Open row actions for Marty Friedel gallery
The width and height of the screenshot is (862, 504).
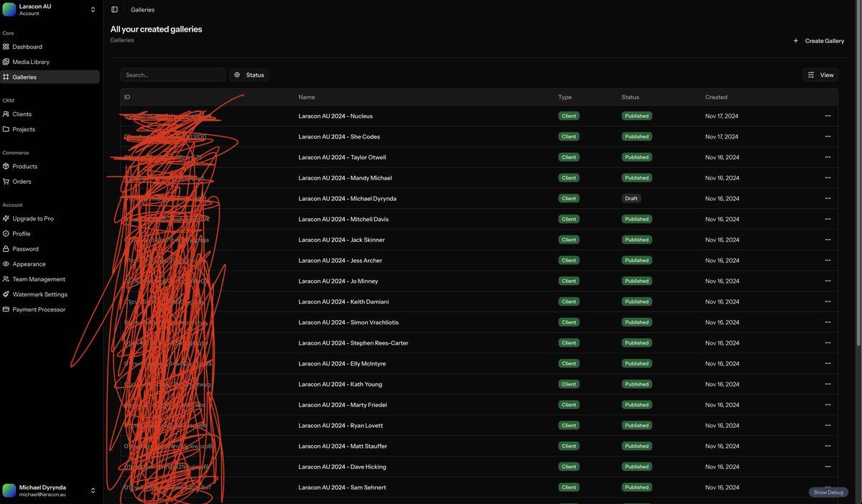(828, 405)
